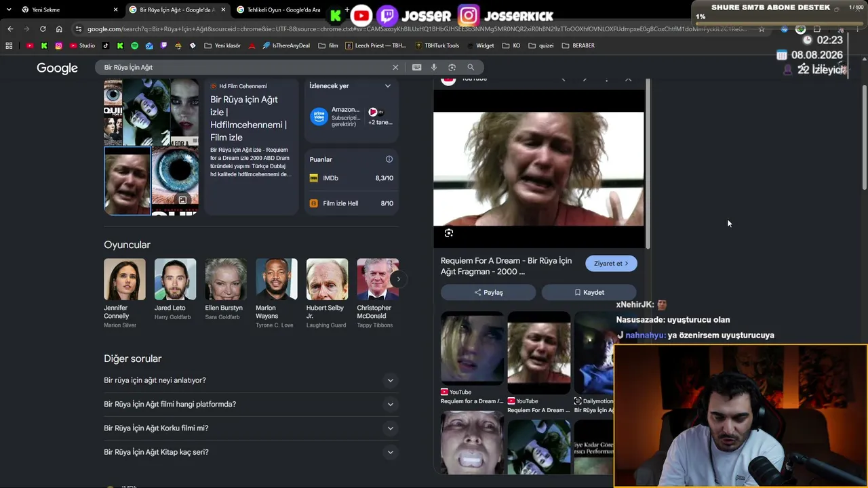
Task: Click the Lens icon on the crying woman preview
Action: point(449,233)
